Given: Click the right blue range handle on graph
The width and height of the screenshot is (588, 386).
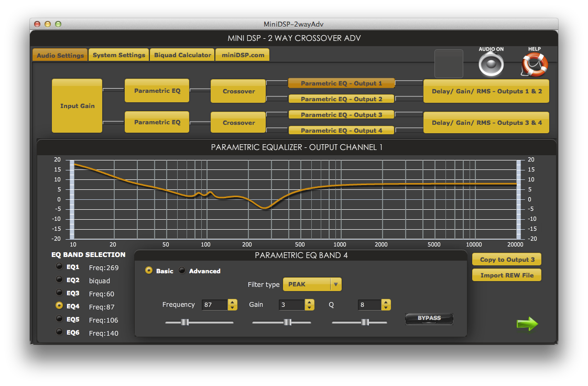Looking at the screenshot, I should coord(519,200).
